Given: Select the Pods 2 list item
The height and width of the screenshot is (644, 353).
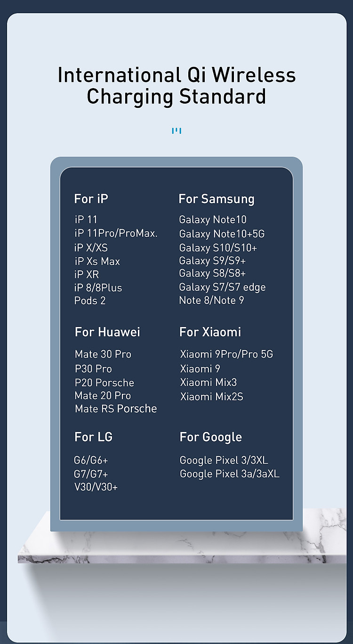Looking at the screenshot, I should tap(90, 301).
